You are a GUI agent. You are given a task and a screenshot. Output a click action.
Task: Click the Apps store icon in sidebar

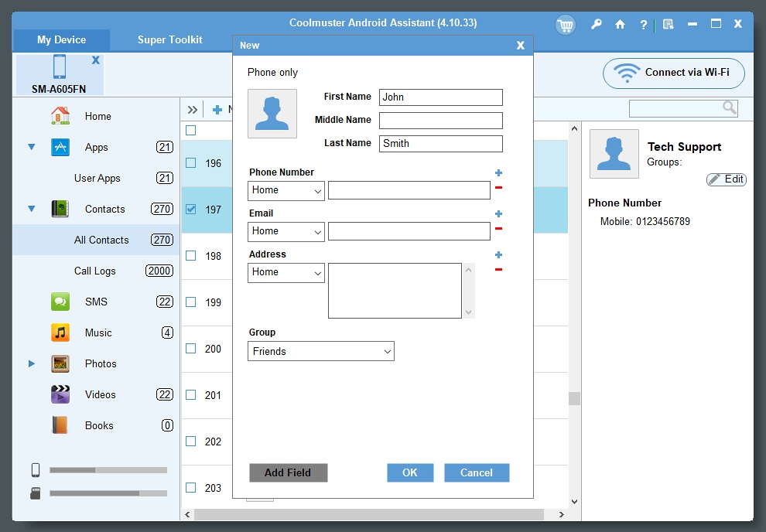coord(60,147)
